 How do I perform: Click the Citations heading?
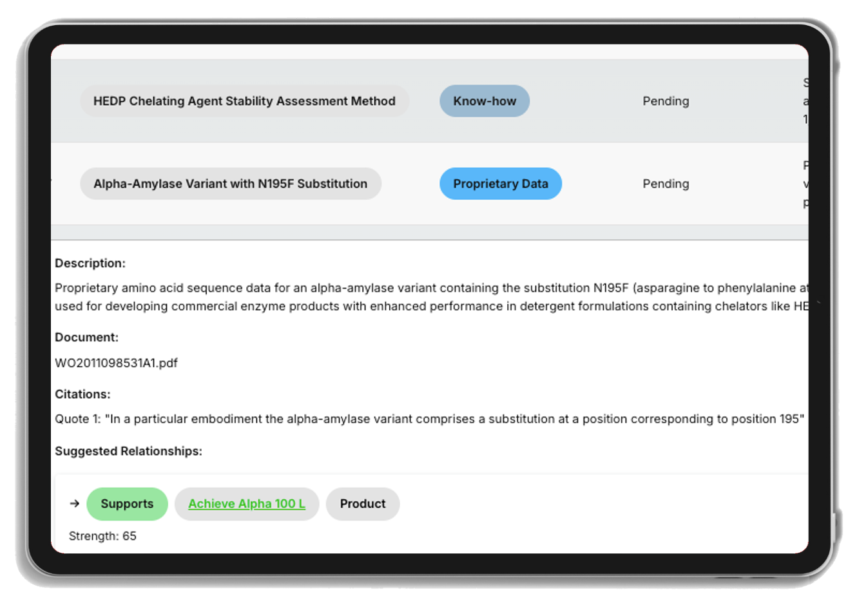click(82, 394)
